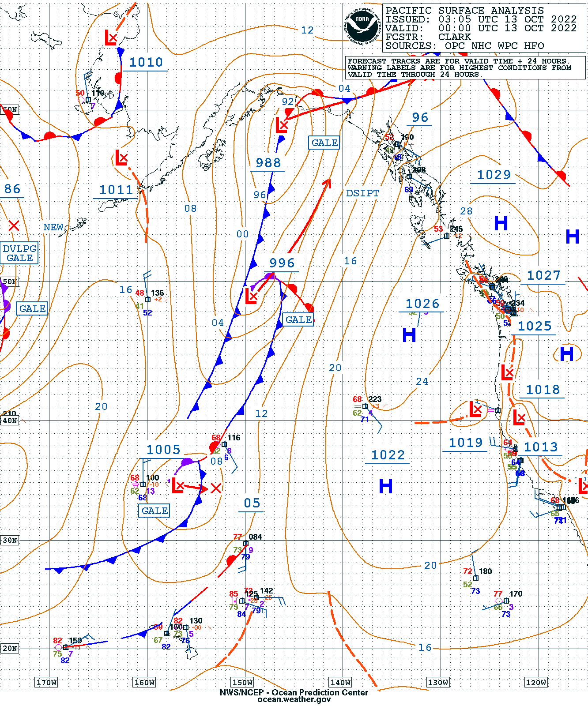Image resolution: width=588 pixels, height=706 pixels.
Task: Click the L low symbol above 1013
Action: coord(519,417)
